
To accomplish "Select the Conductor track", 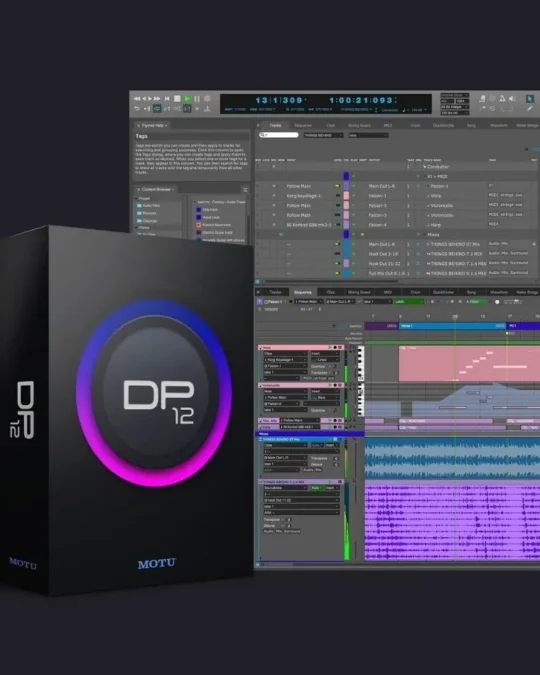I will (438, 167).
